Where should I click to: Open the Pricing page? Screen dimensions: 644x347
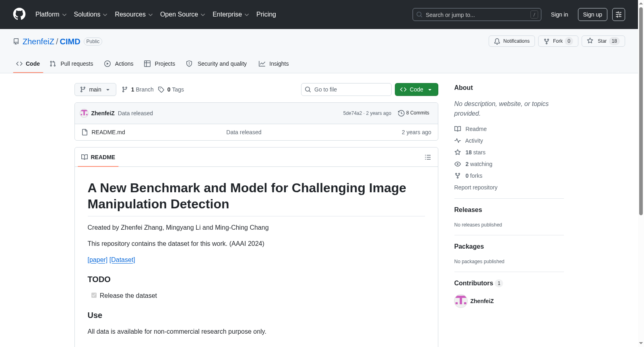pos(266,15)
